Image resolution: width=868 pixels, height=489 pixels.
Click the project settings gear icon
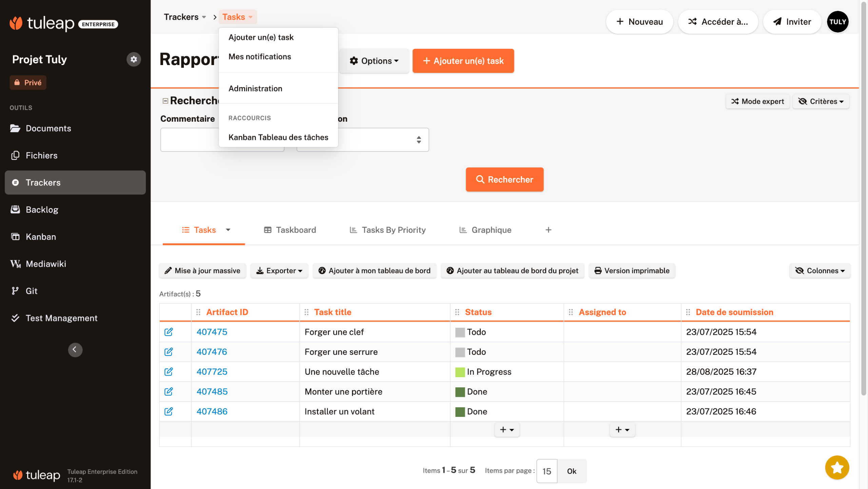coord(134,59)
